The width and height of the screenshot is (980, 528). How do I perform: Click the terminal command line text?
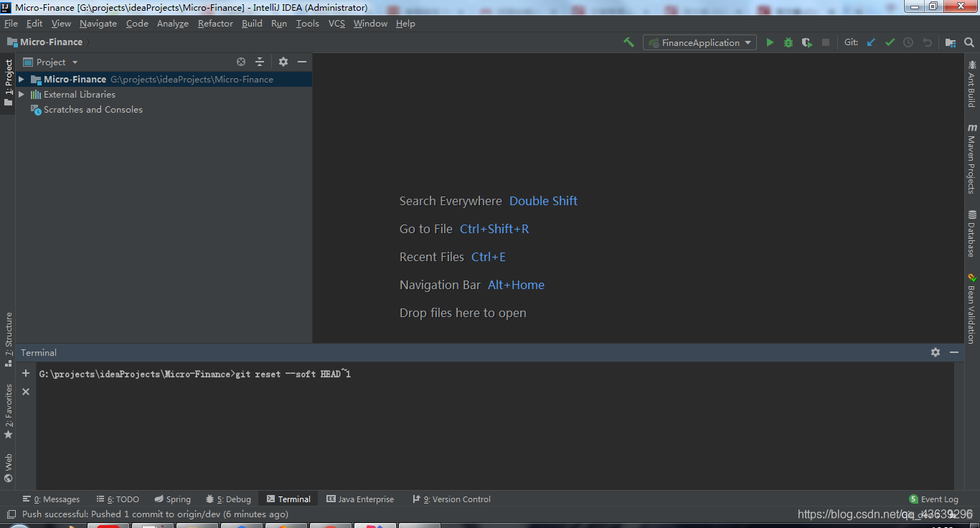pyautogui.click(x=195, y=374)
